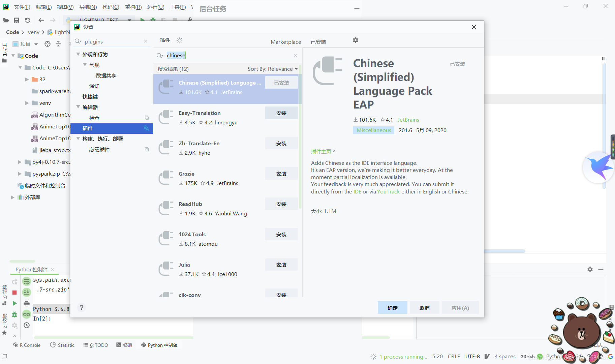Collapse the 编辑器 settings group
The height and width of the screenshot is (364, 615).
point(78,107)
